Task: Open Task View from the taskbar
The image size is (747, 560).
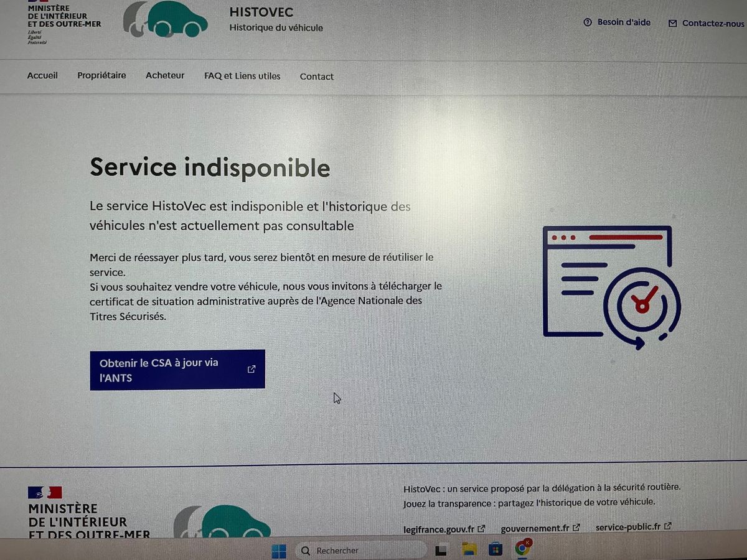Action: click(441, 551)
